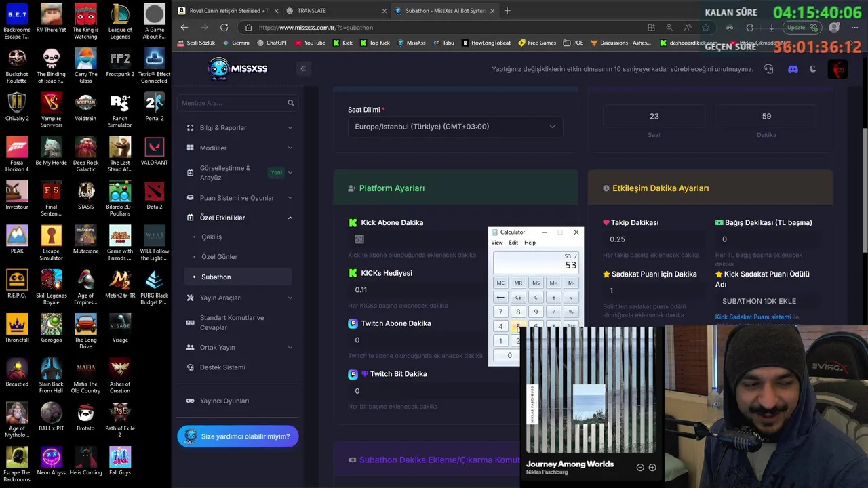The image size is (868, 488).
Task: Click the Dakika field showing 59
Action: tap(766, 117)
